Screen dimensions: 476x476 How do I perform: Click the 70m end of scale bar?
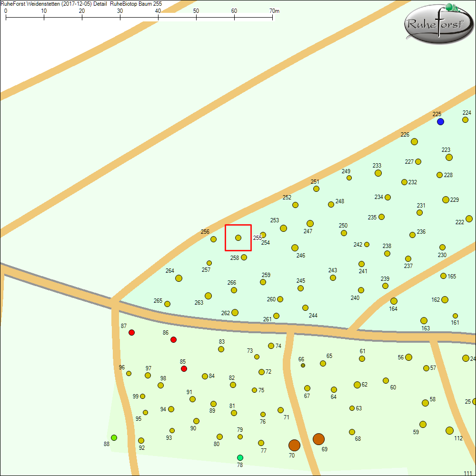point(273,17)
